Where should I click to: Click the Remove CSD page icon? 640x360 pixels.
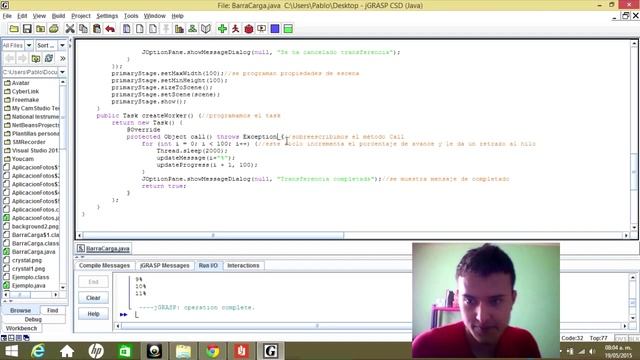point(140,29)
